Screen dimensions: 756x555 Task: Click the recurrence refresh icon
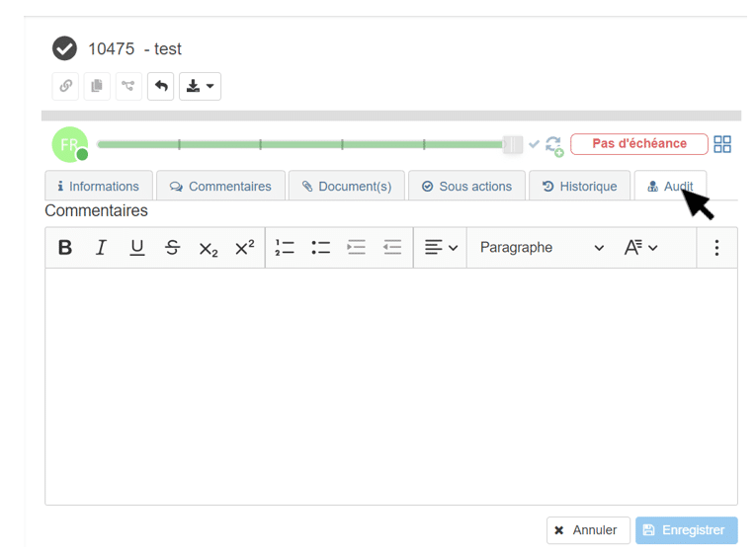(553, 145)
